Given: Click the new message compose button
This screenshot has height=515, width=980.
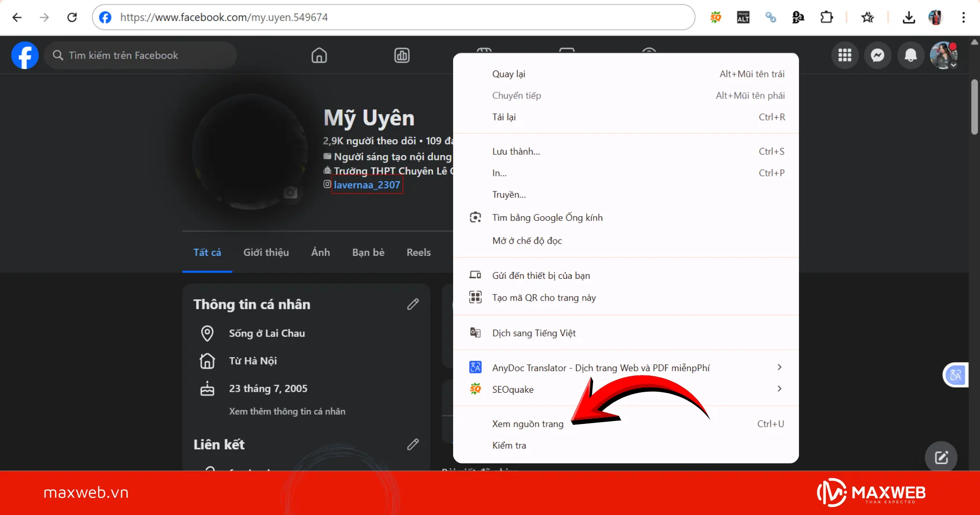Looking at the screenshot, I should pyautogui.click(x=941, y=457).
